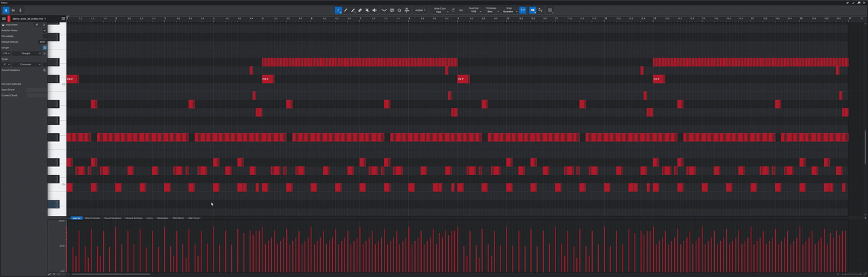Image resolution: width=868 pixels, height=277 pixels.
Task: Click the magnifier zoom icon in toolbar
Action: [x=399, y=10]
